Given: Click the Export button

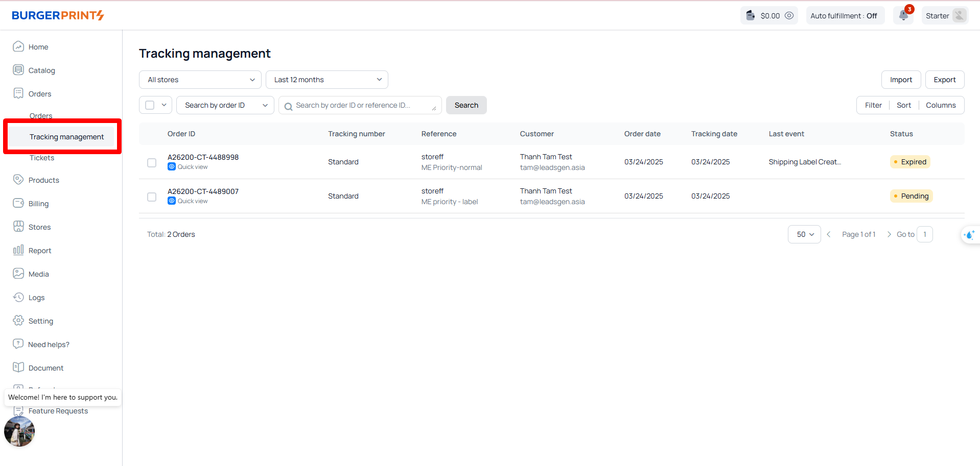Looking at the screenshot, I should pyautogui.click(x=944, y=80).
